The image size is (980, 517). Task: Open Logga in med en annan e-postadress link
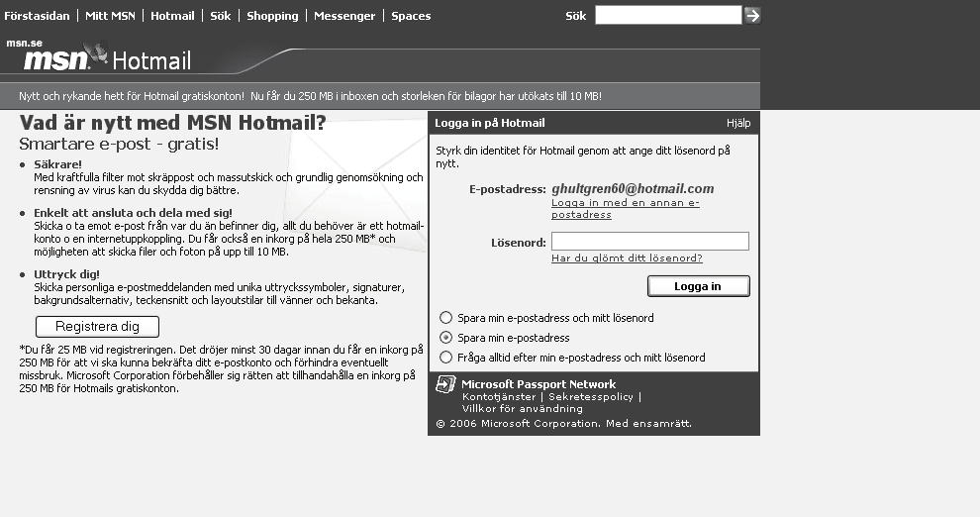click(625, 208)
